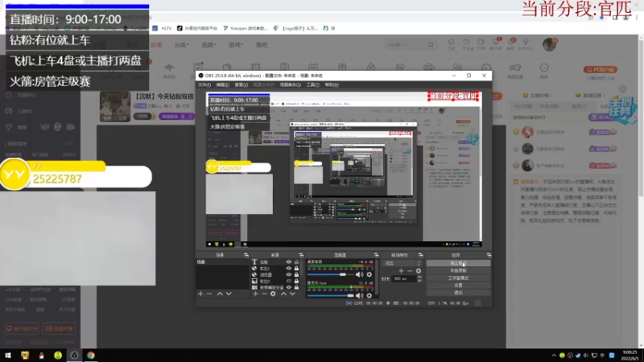Viewport: 644px width, 362px height.
Task: Remove scene transition with the minus icon
Action: click(410, 271)
